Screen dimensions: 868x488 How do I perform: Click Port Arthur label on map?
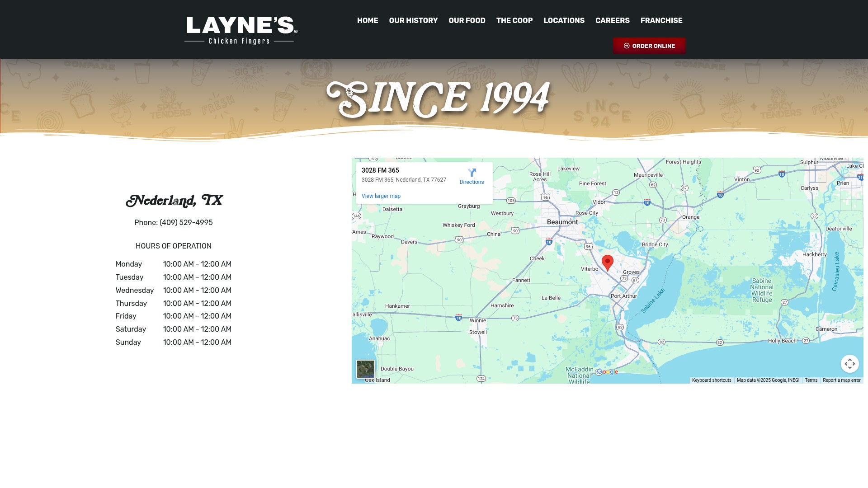tap(624, 296)
